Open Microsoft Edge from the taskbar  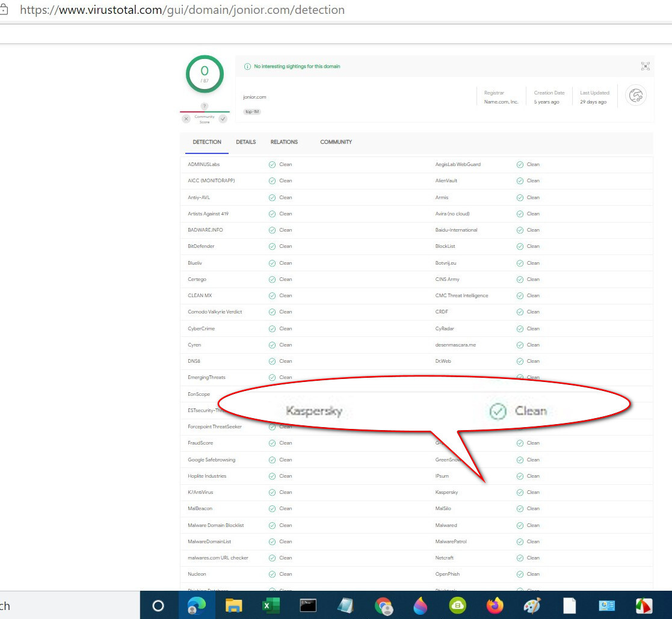pos(196,605)
